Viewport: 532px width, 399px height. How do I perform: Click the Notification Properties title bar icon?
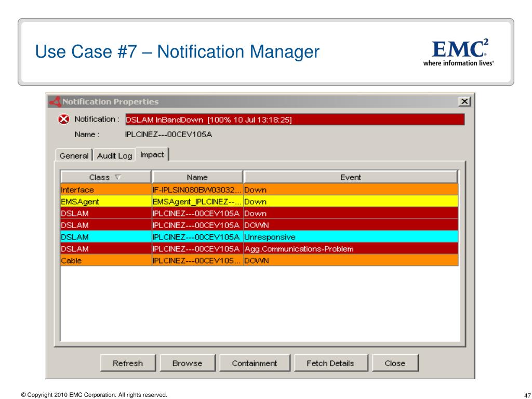[55, 101]
